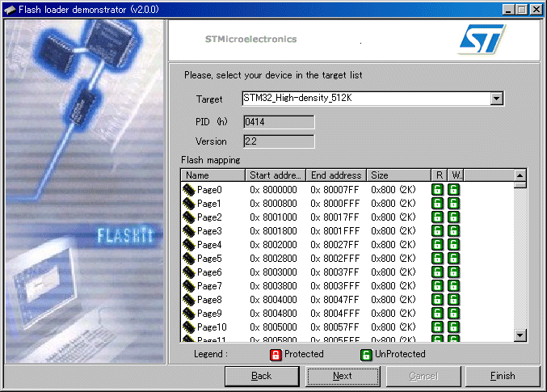Viewport: 547px width, 392px height.
Task: Click the W column header
Action: coord(456,175)
